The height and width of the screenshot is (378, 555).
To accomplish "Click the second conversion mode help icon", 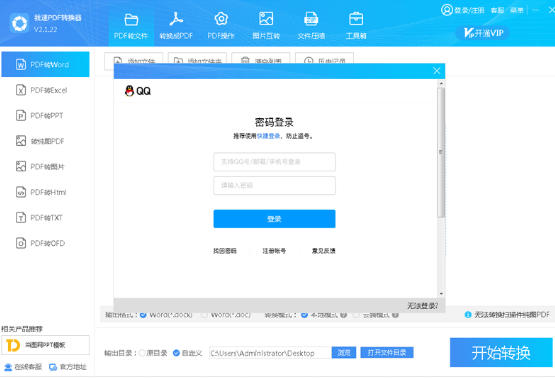I will click(395, 314).
